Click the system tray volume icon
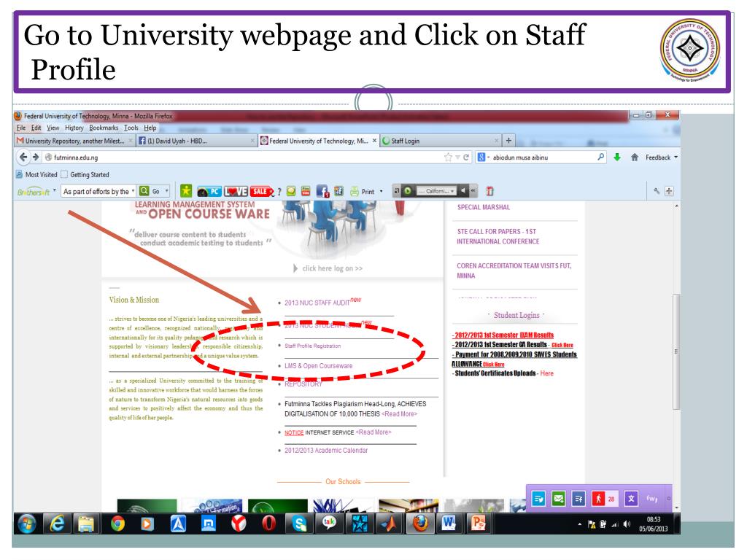The image size is (747, 560). [x=627, y=524]
